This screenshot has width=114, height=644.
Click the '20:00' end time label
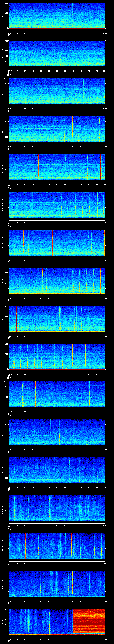point(105,147)
